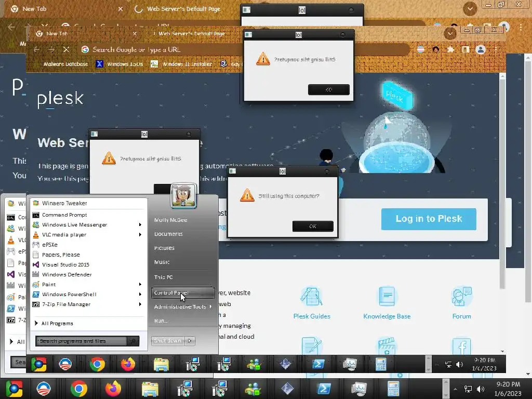
Task: Open tab search dropdown in outer Chrome
Action: (x=470, y=9)
